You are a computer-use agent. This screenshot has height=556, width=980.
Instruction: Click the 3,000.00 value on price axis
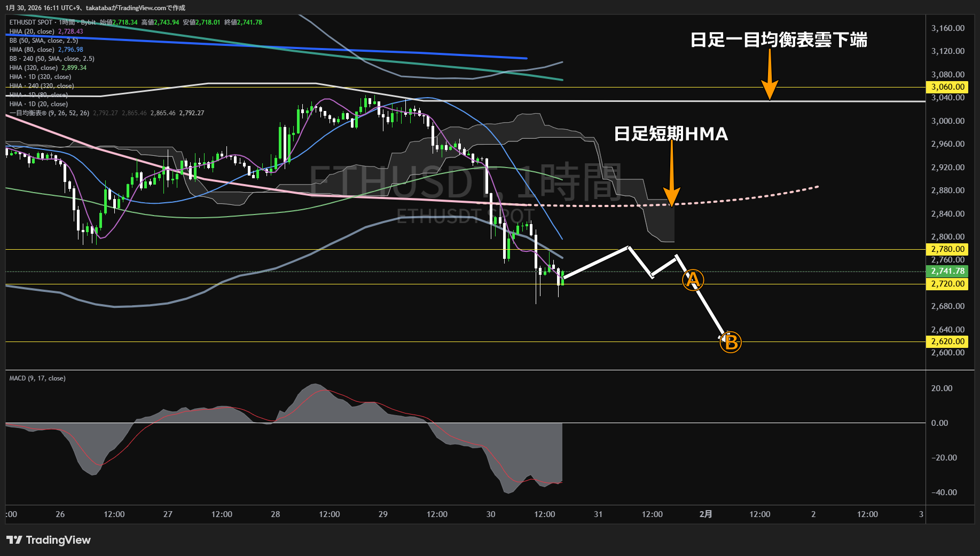coord(948,121)
